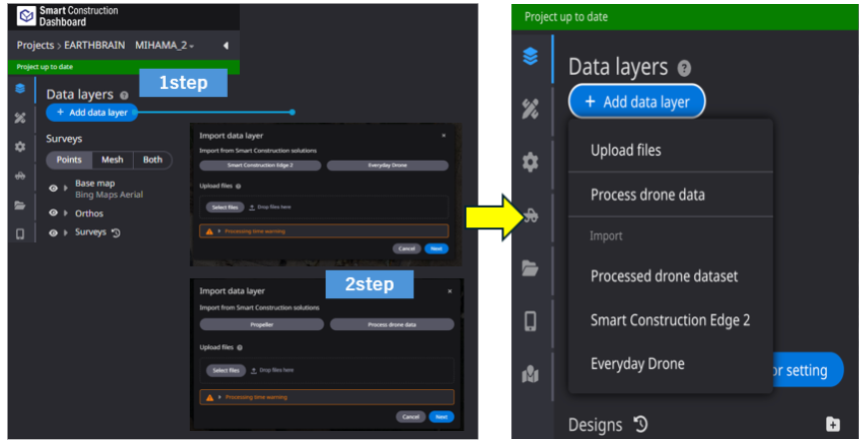Click help icon beside enlarged Data layers heading
This screenshot has width=868, height=441.
[684, 69]
